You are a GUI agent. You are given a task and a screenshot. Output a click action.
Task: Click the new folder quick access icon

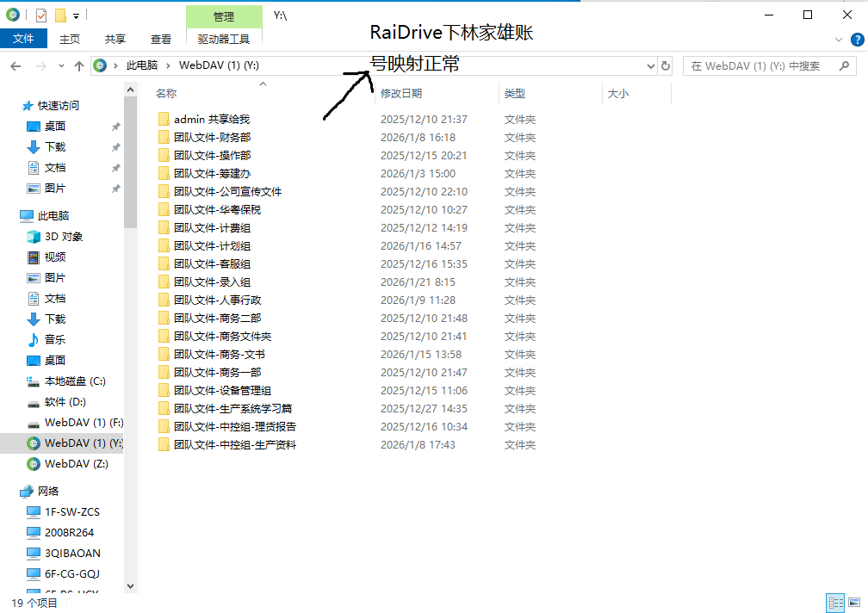tap(60, 15)
